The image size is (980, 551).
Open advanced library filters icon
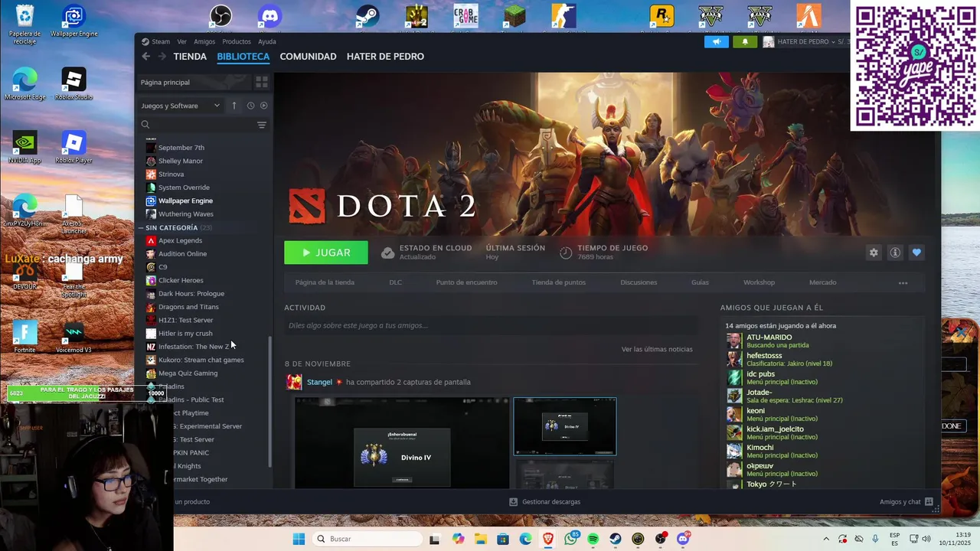pyautogui.click(x=262, y=125)
